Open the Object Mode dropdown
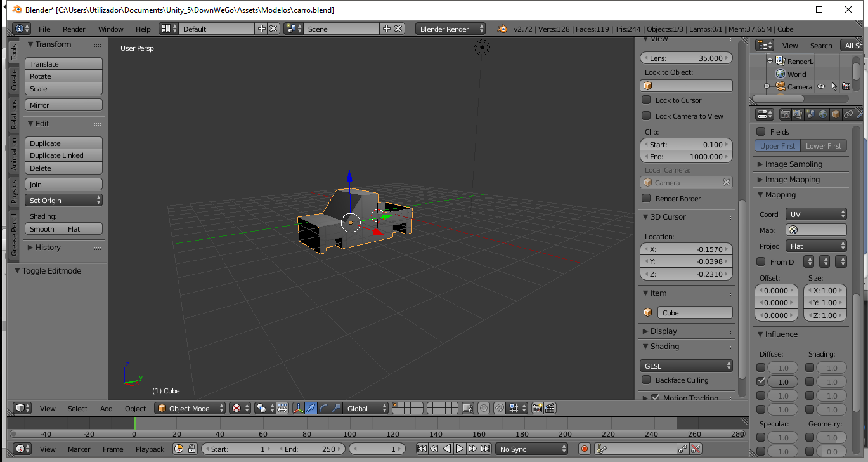 pos(190,408)
